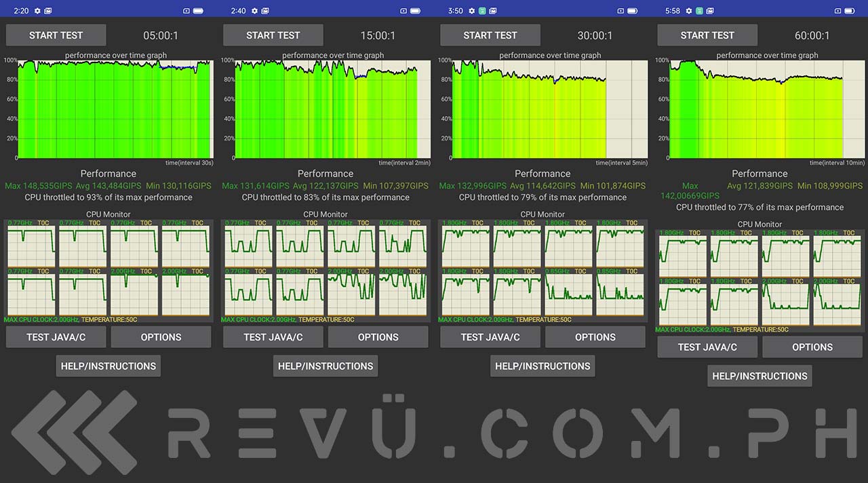Tap START TEST next to the 15:00:1 timer
This screenshot has height=483, width=868.
(273, 35)
